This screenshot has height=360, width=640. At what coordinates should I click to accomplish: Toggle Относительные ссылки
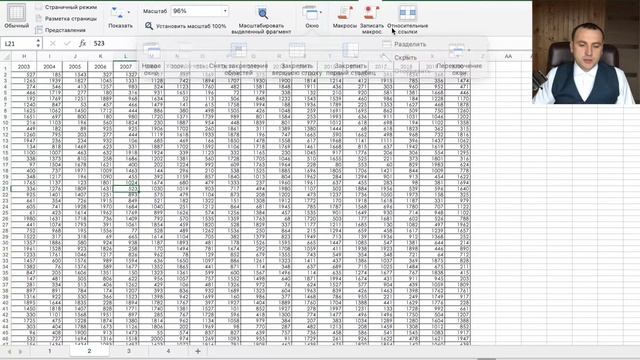[407, 20]
